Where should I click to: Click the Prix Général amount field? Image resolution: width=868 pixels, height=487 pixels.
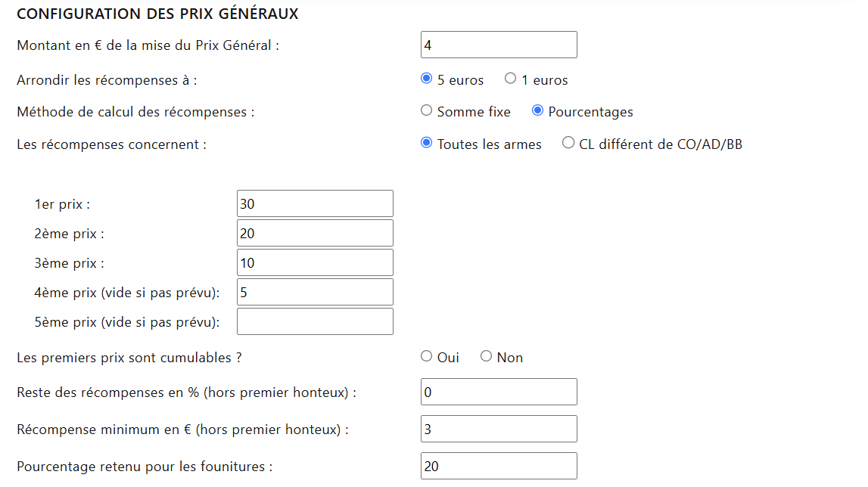coord(498,44)
